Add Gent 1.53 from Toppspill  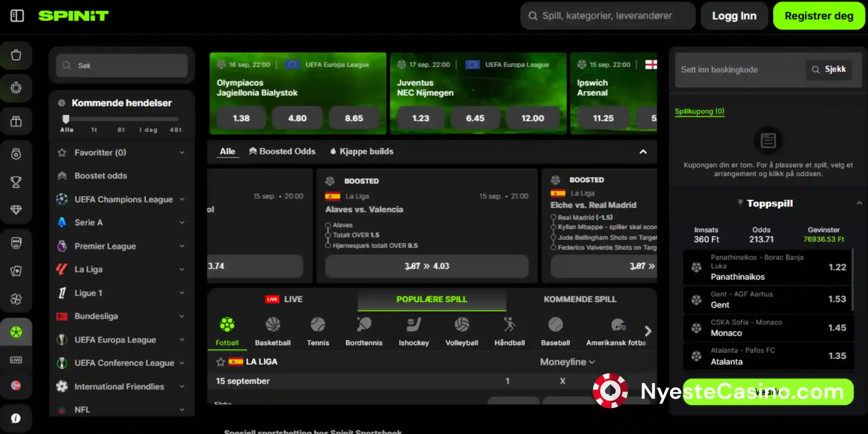767,299
